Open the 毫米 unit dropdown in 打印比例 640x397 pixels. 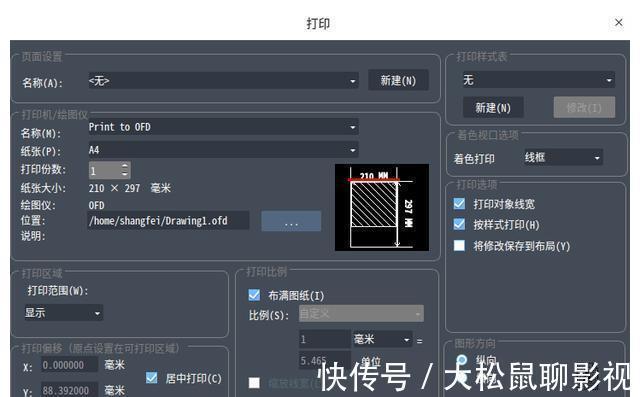382,339
